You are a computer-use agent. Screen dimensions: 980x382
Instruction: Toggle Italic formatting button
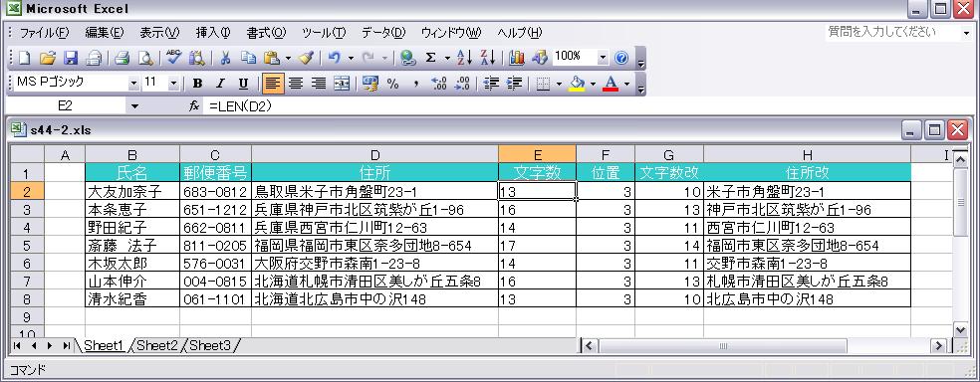click(219, 84)
